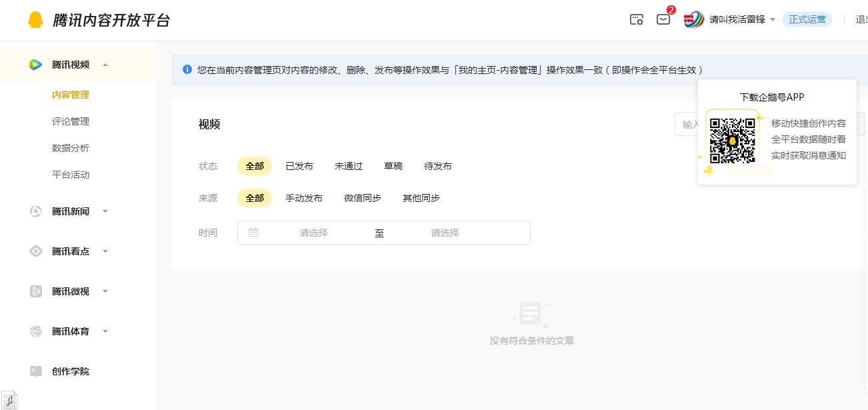
Task: Click the Tencent penguin logo icon
Action: (x=35, y=20)
